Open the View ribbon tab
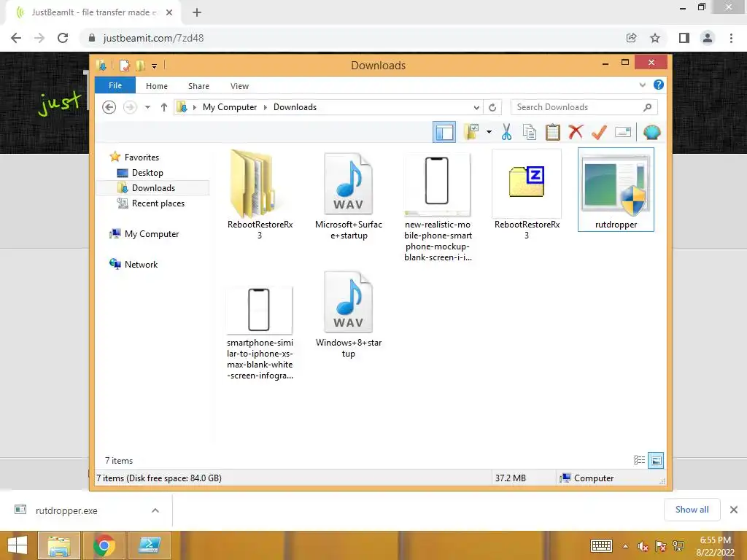The height and width of the screenshot is (560, 747). point(239,86)
